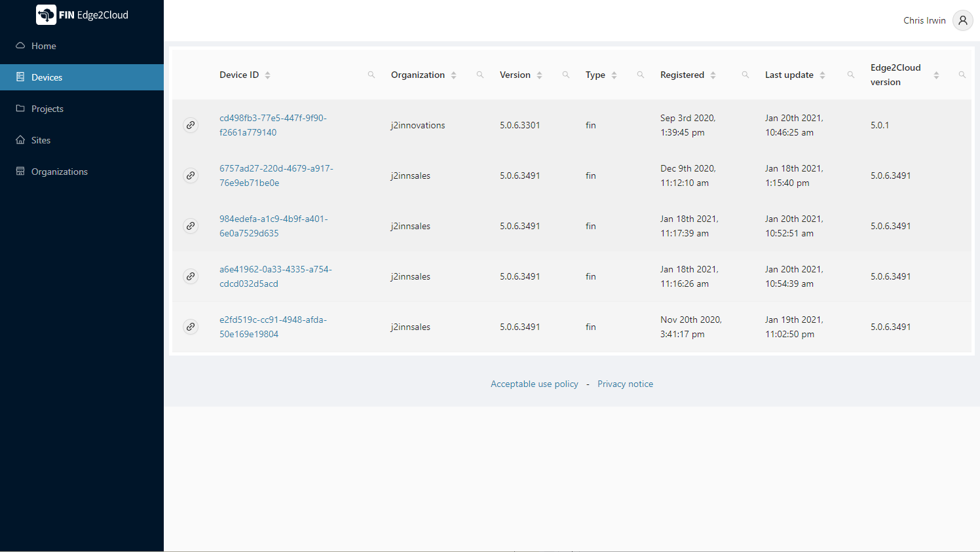This screenshot has height=552, width=980.
Task: Open Projects in sidebar
Action: click(x=82, y=109)
